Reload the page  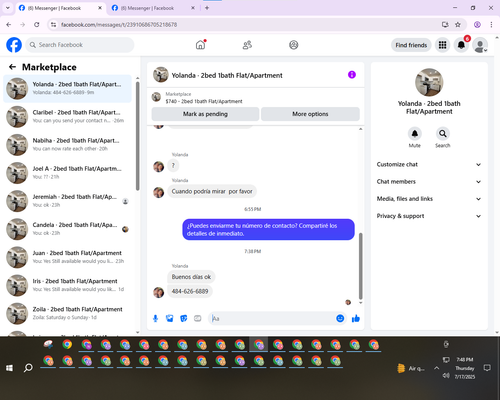coord(37,24)
